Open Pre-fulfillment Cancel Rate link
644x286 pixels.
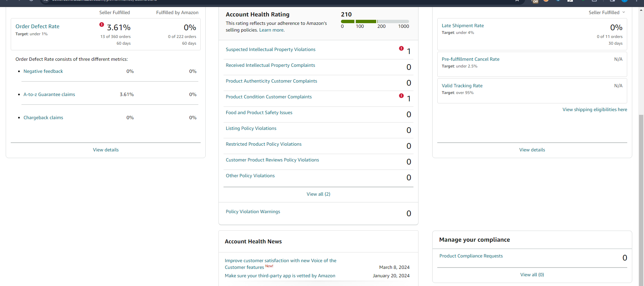point(470,59)
